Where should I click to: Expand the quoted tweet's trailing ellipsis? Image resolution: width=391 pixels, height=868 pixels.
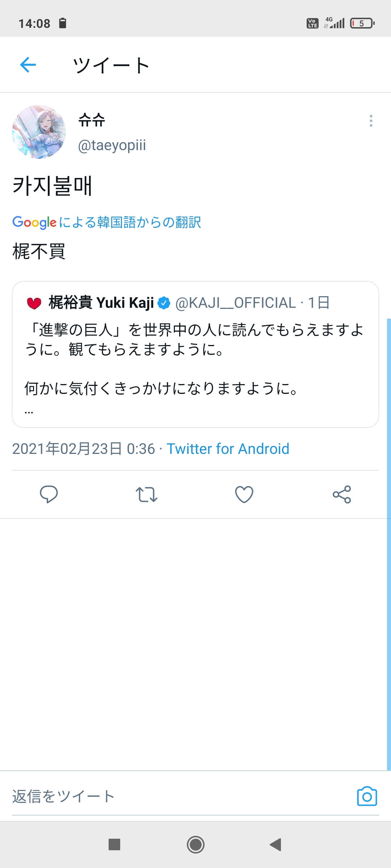29,412
